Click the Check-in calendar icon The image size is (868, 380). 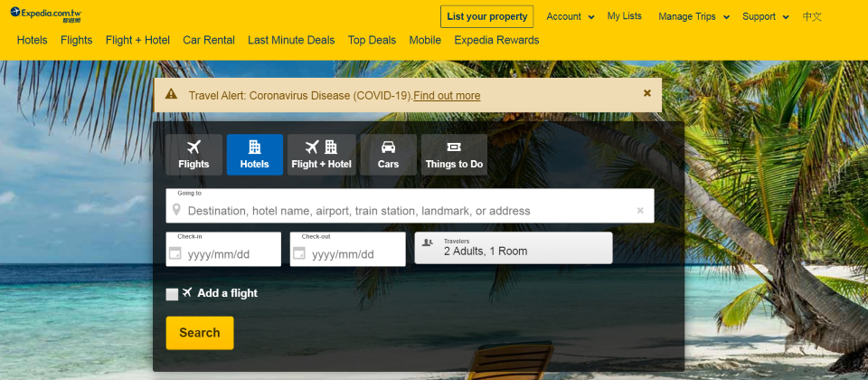[175, 254]
